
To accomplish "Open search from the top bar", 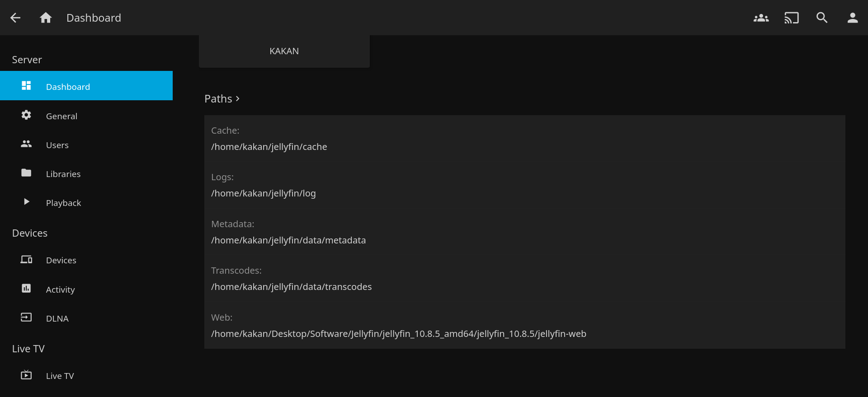I will tap(822, 18).
